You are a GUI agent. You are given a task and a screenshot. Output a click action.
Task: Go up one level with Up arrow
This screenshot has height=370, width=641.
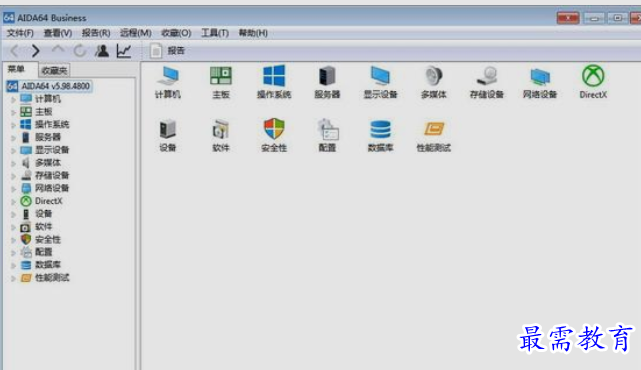[58, 50]
